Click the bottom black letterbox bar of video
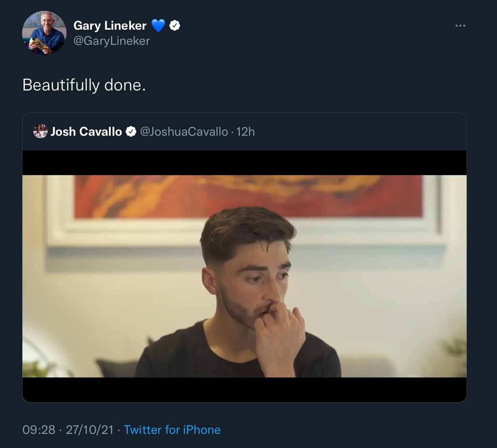This screenshot has width=497, height=448. point(244,390)
